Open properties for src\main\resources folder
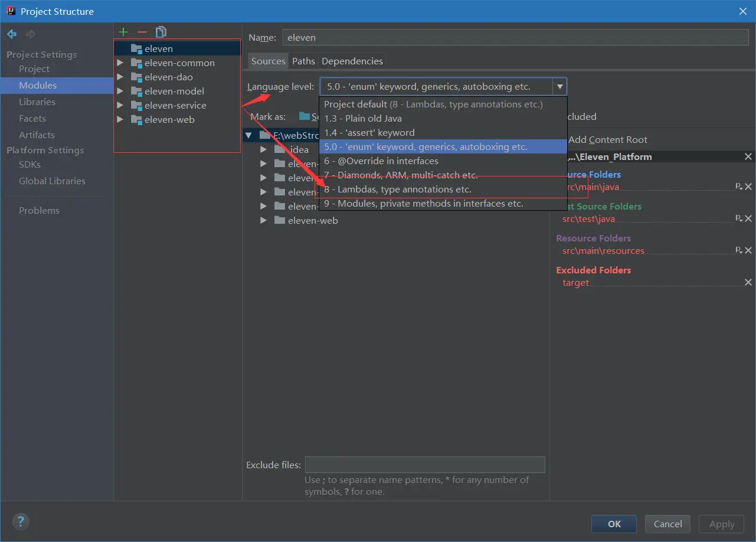 point(738,250)
